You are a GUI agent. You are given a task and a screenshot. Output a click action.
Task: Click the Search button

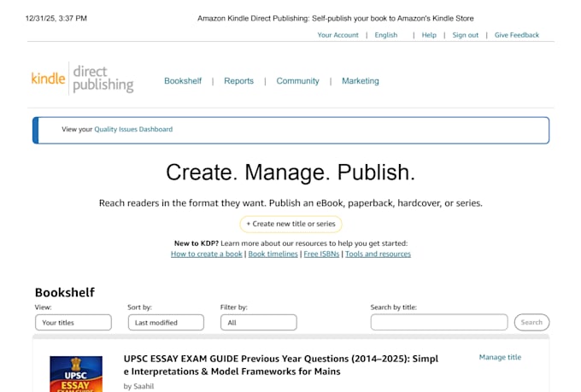pyautogui.click(x=531, y=322)
